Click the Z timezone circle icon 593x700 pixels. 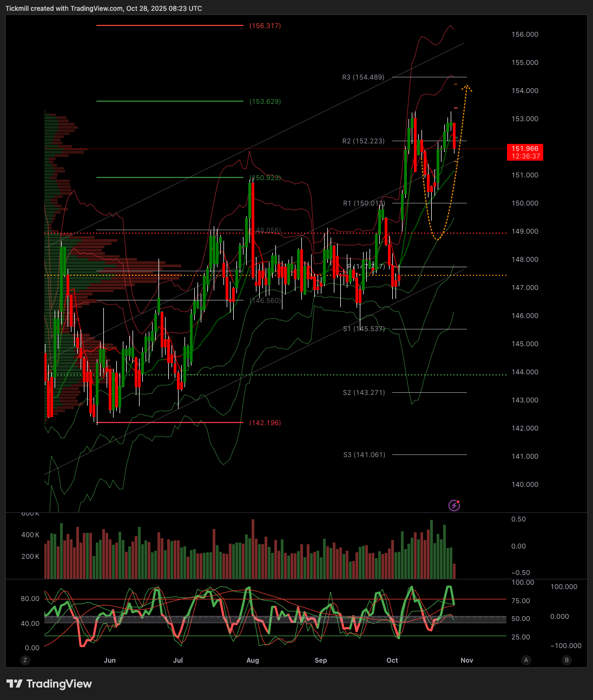(24, 660)
